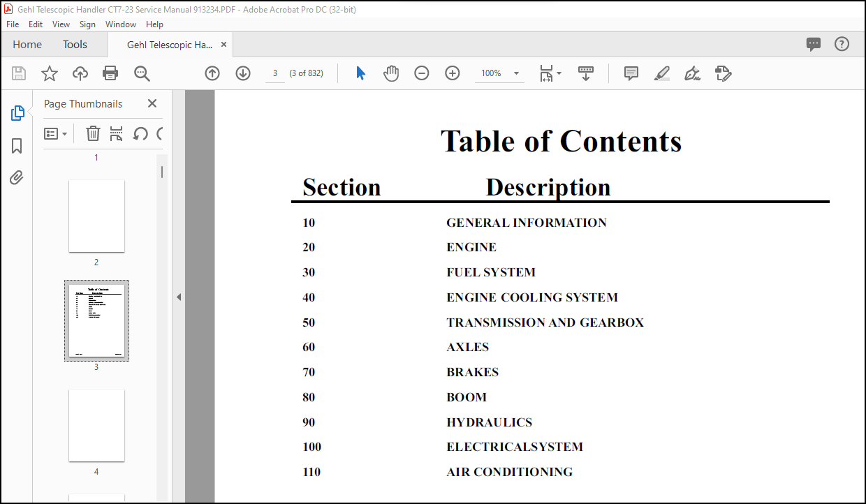Click the TRANSMISSION AND GEARBOX entry
This screenshot has width=866, height=504.
click(x=545, y=323)
